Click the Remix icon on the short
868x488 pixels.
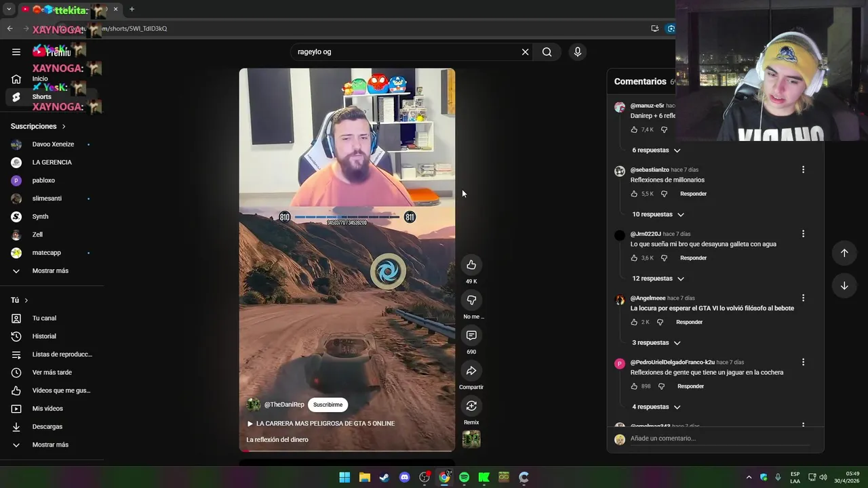471,406
